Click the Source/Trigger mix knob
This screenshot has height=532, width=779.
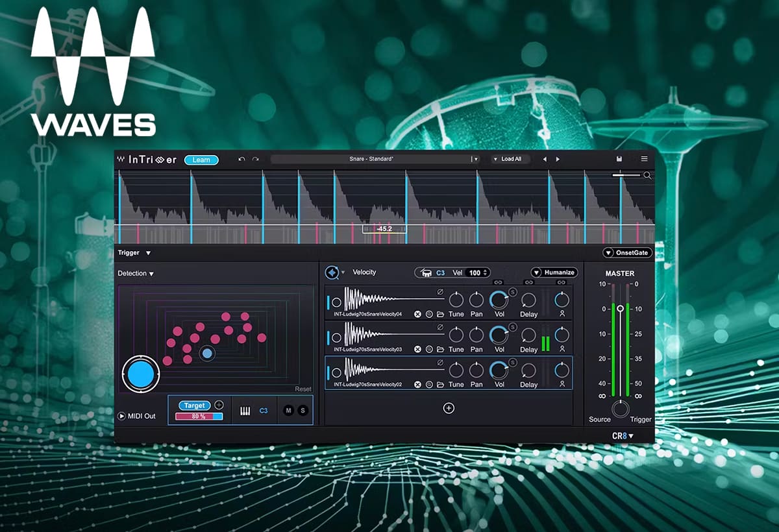click(x=621, y=409)
